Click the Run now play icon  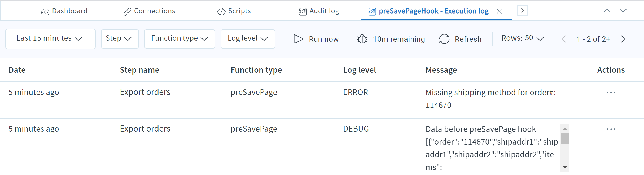point(298,39)
